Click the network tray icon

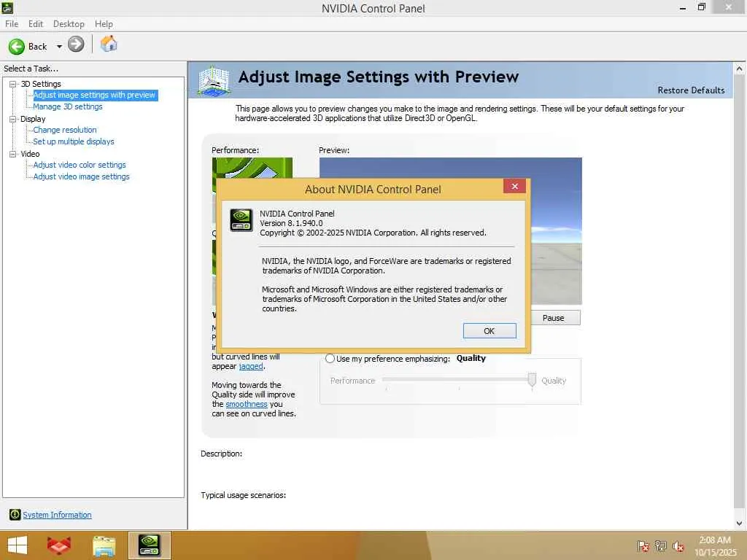coord(660,545)
